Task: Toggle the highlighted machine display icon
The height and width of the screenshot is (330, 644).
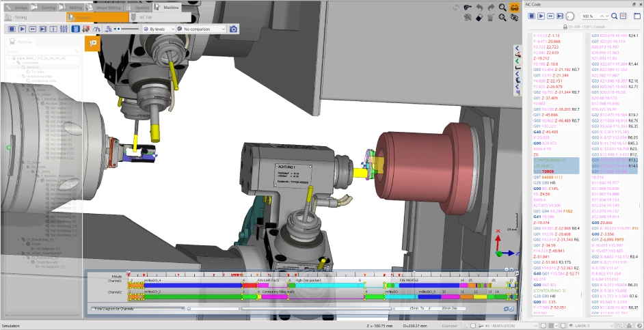Action: [x=76, y=29]
